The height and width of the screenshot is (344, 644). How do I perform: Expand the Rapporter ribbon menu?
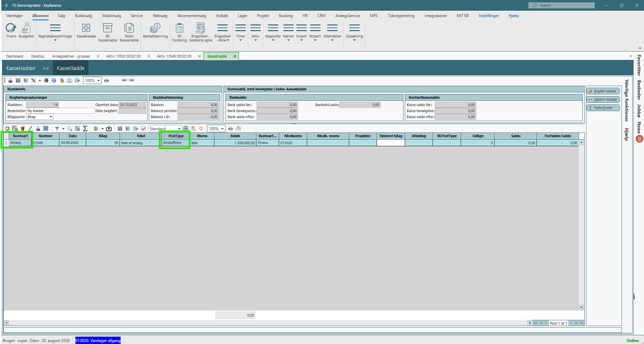click(273, 32)
